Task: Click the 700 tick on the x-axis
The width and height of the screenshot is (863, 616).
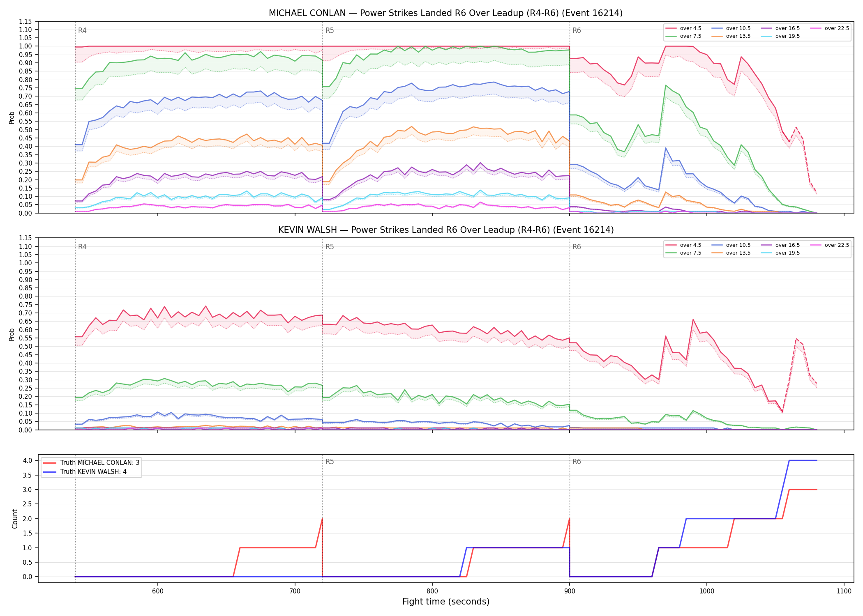Action: pyautogui.click(x=295, y=591)
